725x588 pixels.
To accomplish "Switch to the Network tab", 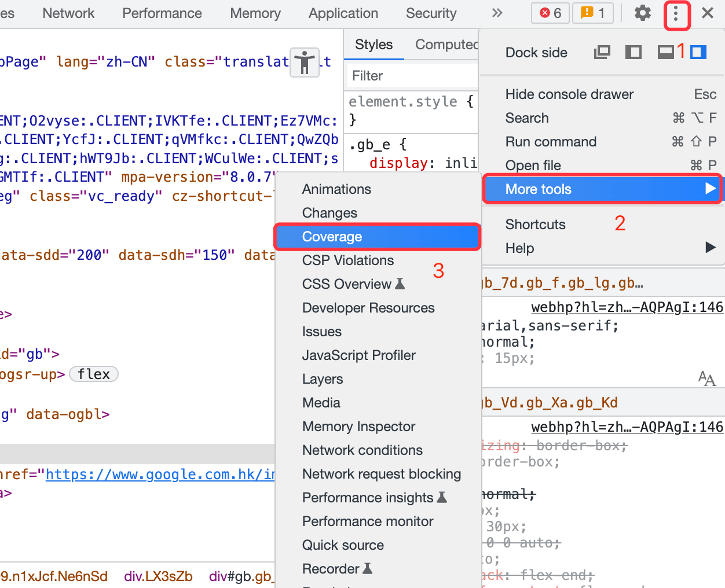I will point(68,13).
